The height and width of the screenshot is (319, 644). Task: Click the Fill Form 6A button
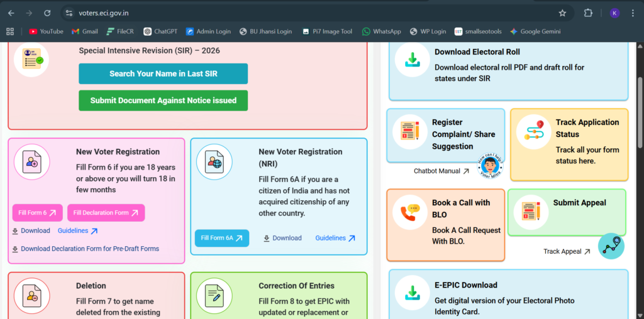(221, 238)
